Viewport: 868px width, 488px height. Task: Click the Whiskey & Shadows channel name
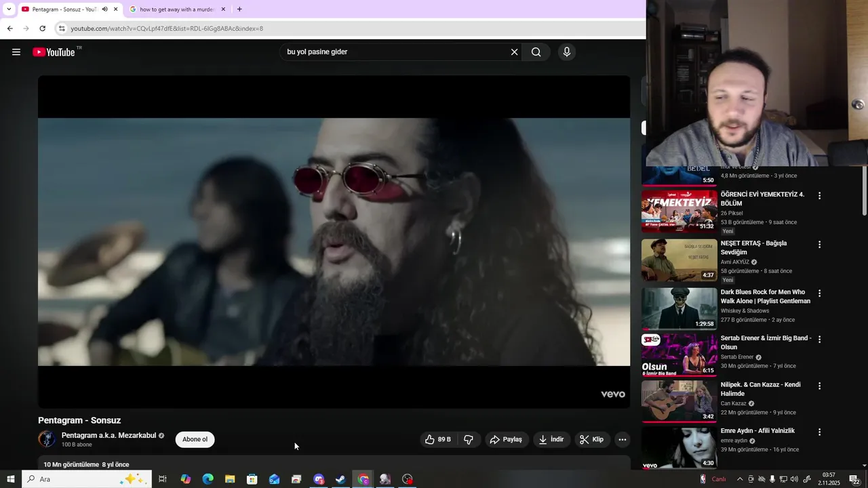click(x=745, y=311)
